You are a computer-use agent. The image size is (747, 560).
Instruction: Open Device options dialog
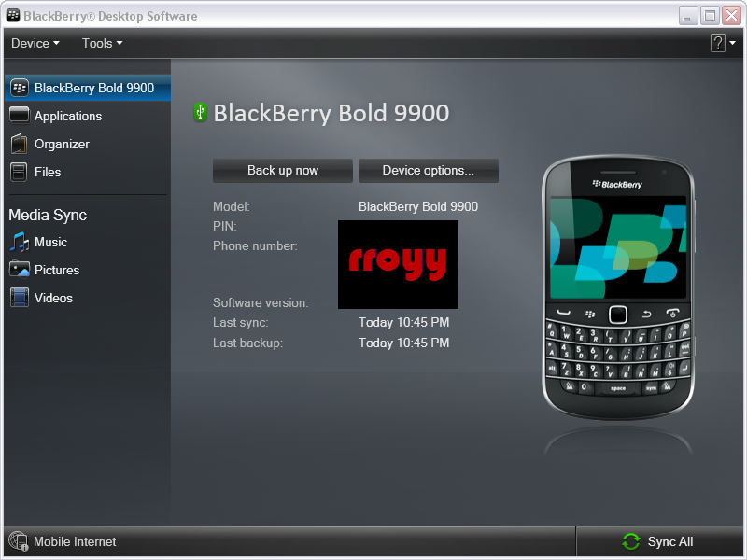[x=428, y=170]
